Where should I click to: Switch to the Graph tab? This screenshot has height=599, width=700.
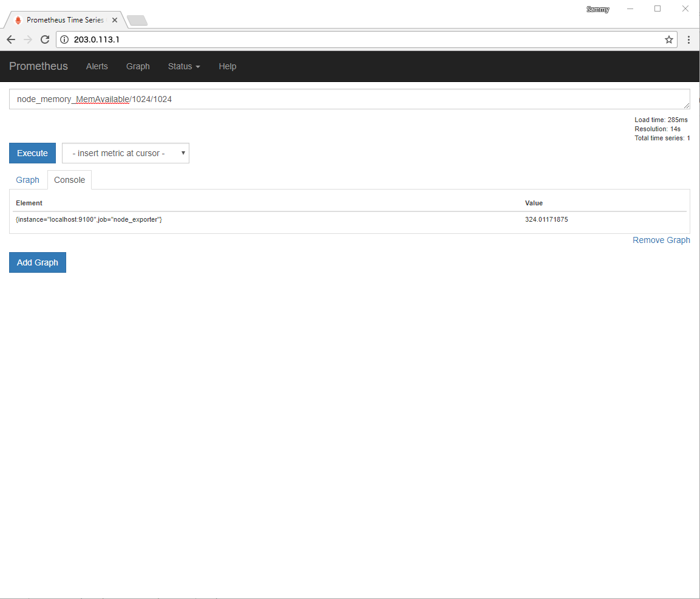point(28,180)
